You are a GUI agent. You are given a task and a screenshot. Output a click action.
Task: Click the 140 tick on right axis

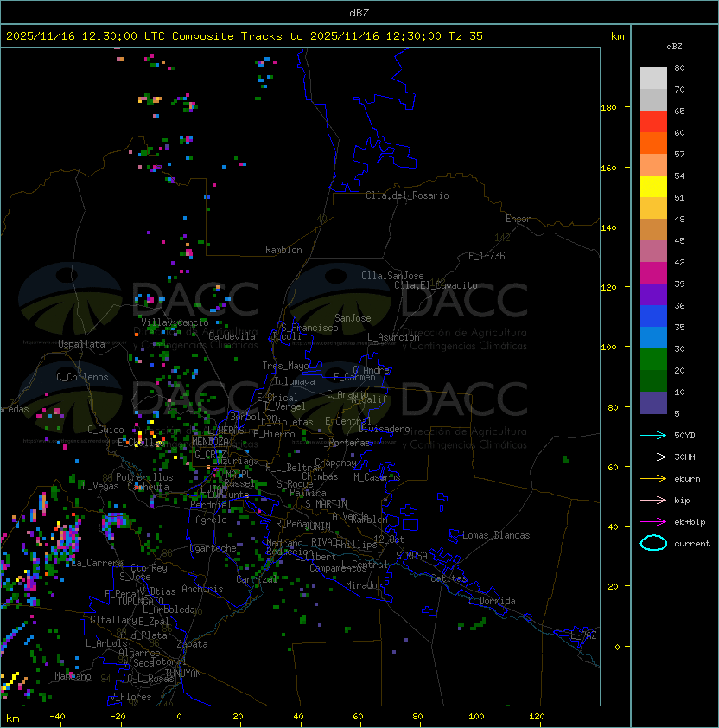pyautogui.click(x=608, y=228)
